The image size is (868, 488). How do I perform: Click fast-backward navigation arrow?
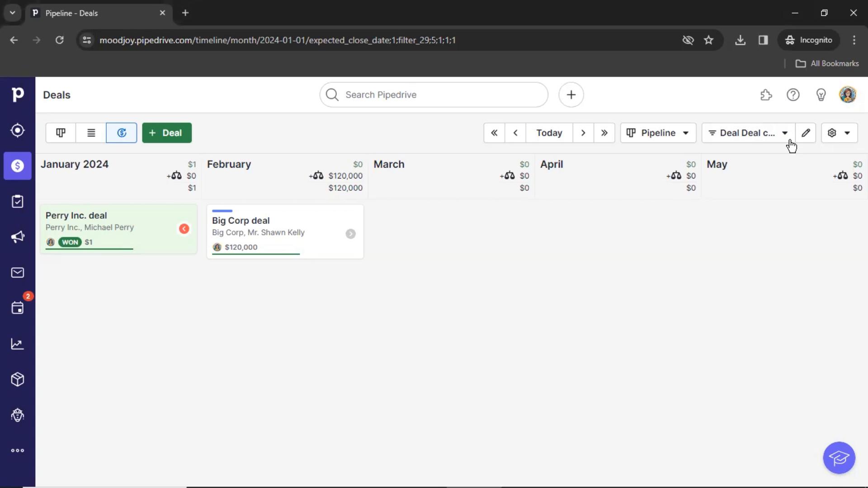494,132
